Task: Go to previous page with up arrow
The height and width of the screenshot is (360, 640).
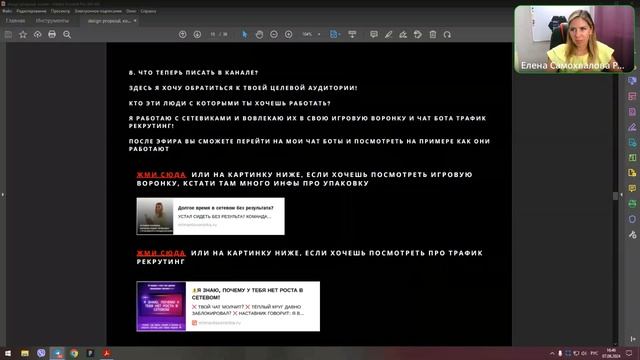Action: pyautogui.click(x=182, y=35)
